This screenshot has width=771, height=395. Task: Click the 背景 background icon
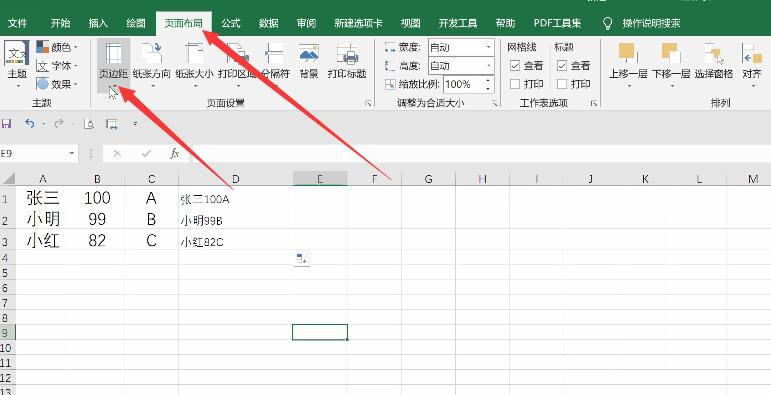(309, 54)
